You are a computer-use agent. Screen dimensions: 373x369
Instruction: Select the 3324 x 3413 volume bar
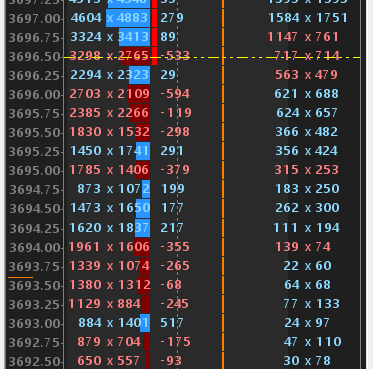pos(134,37)
